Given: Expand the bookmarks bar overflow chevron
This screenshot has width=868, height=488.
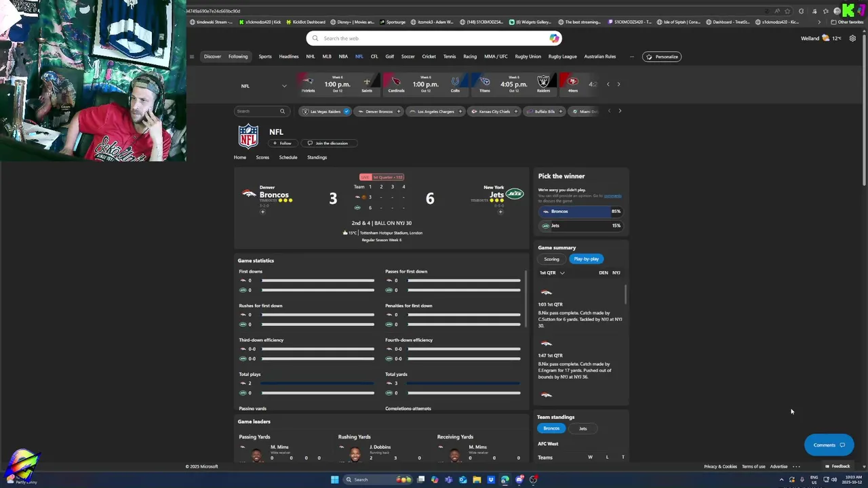Looking at the screenshot, I should pyautogui.click(x=818, y=22).
